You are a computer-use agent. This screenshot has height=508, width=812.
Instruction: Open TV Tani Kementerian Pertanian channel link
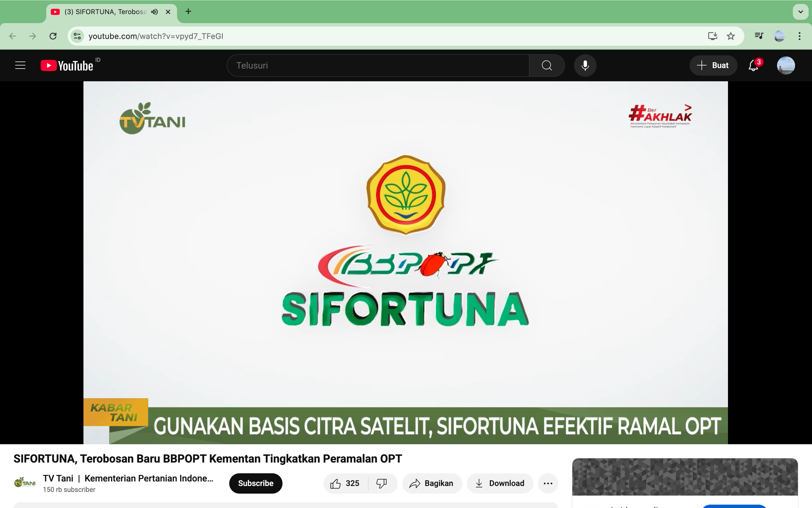[128, 478]
